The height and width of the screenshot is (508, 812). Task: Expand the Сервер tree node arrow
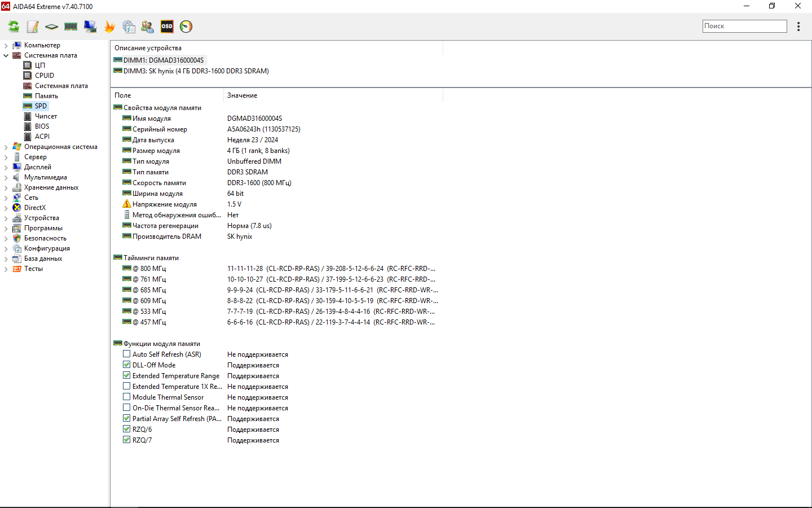[x=6, y=157]
